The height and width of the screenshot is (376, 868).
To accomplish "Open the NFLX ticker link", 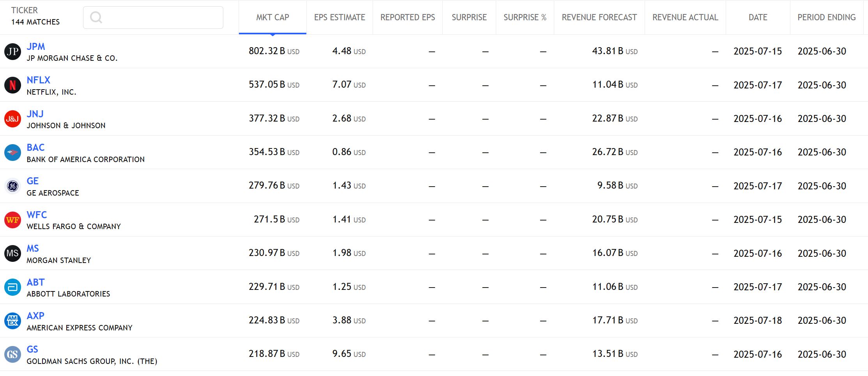I will tap(38, 80).
